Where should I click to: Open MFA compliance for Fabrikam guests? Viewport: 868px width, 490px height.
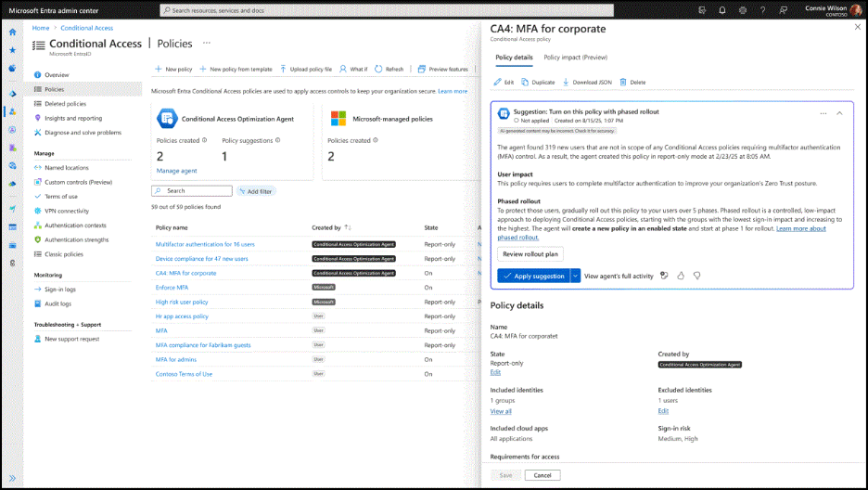[202, 345]
